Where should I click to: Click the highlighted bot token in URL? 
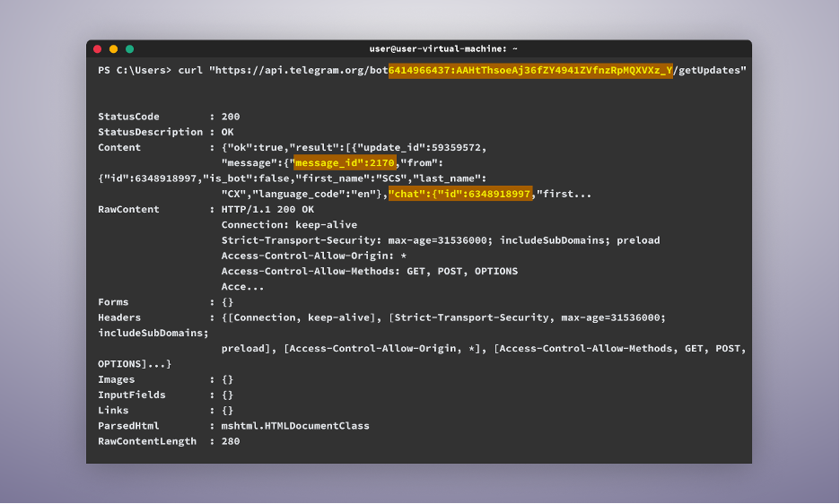click(530, 70)
